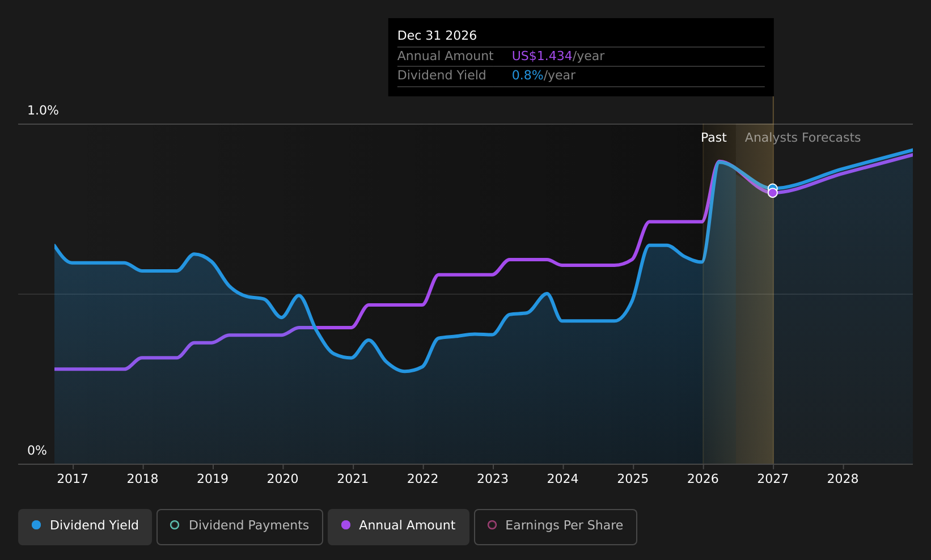Screen dimensions: 931x560
Task: Click the 2027 x-axis label
Action: tap(773, 479)
